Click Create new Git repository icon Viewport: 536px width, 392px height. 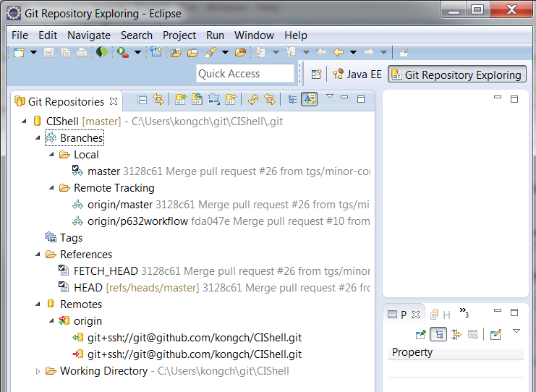231,100
